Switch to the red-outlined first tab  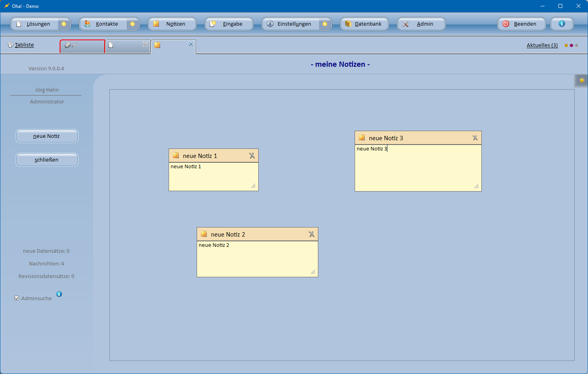coord(82,46)
